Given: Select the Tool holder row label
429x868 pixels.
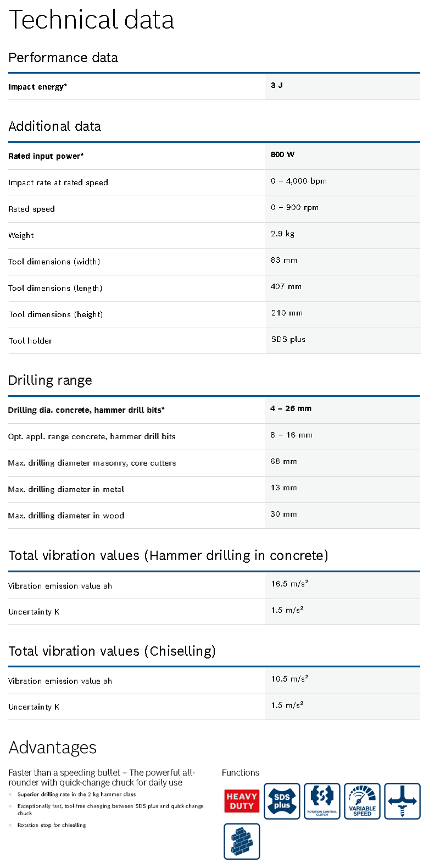Looking at the screenshot, I should [30, 341].
